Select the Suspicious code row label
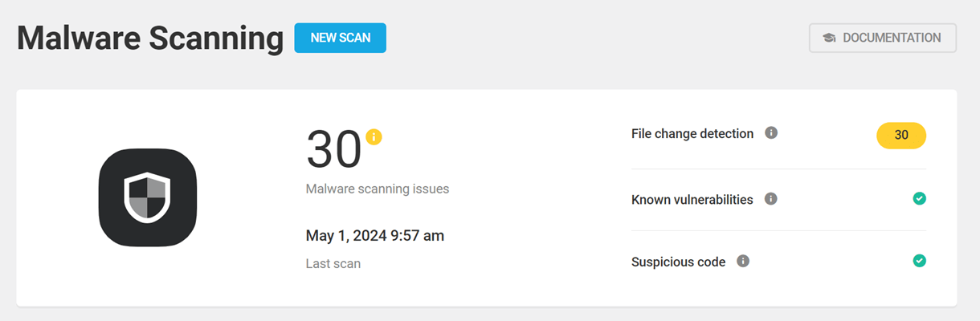 tap(679, 262)
